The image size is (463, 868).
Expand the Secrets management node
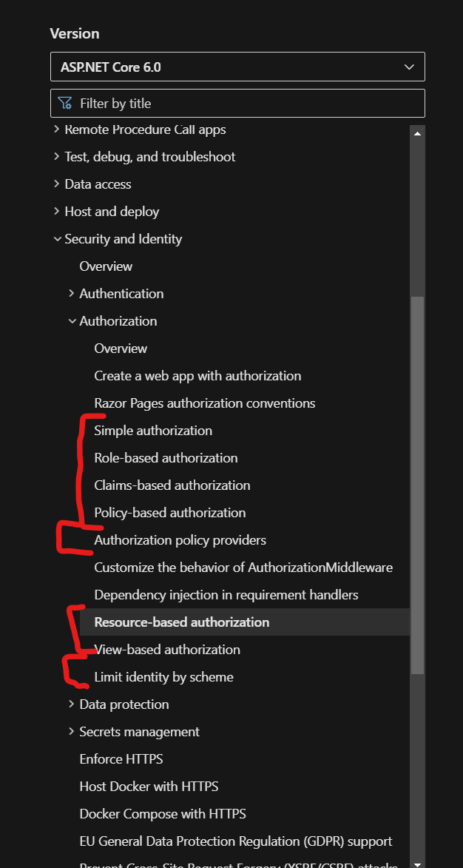(72, 732)
